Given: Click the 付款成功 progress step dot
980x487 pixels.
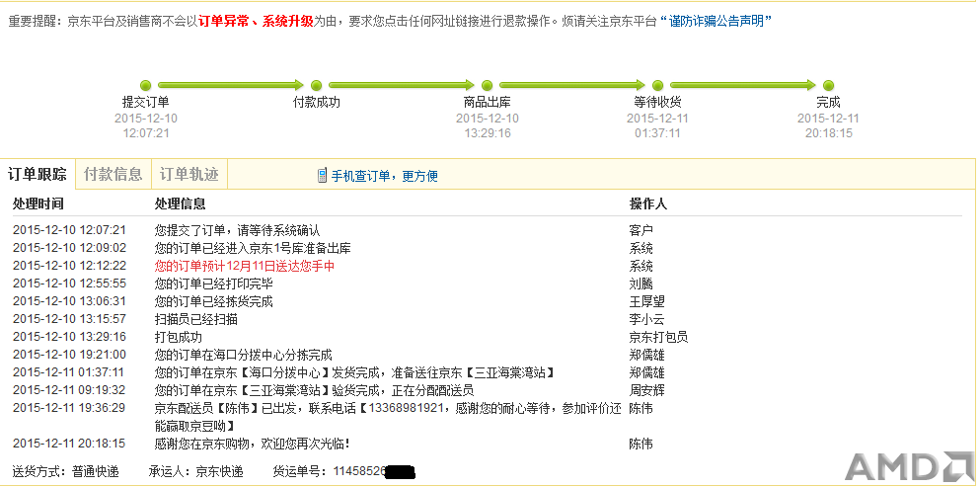Looking at the screenshot, I should (316, 85).
